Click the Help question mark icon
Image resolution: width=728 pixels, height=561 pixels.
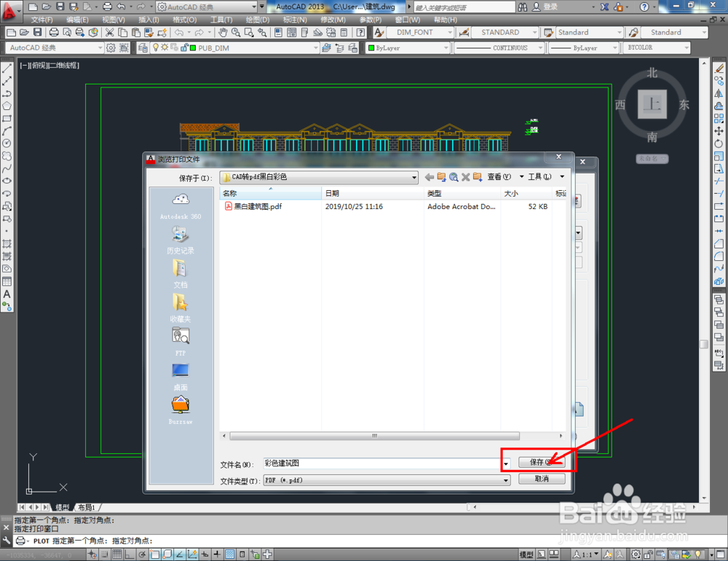coord(644,7)
